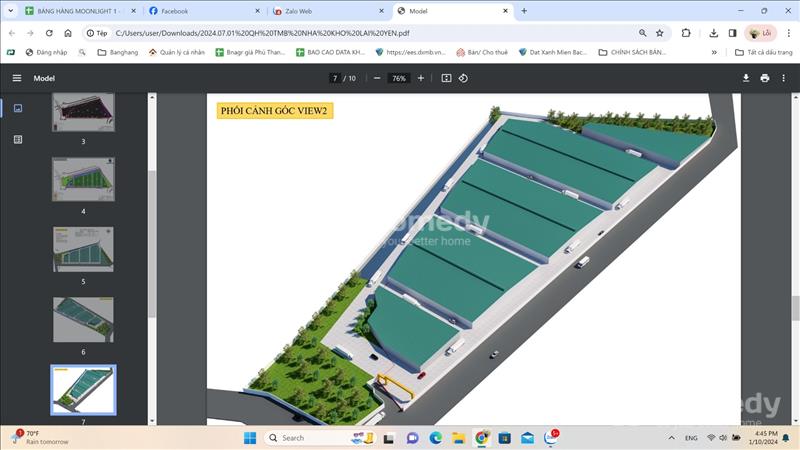Open Dat Xanh Mien Bac bookmark
This screenshot has width=800, height=450.
tap(553, 52)
